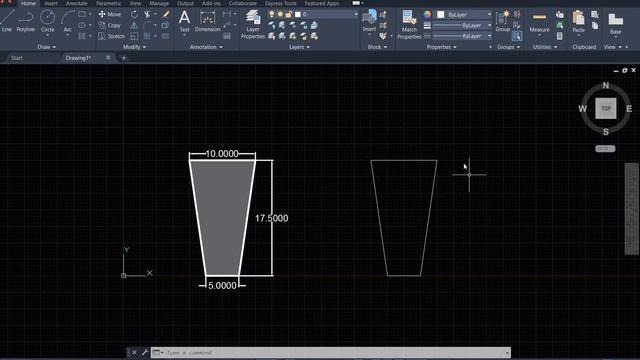Switch to the Parametric ribbon tab
The image size is (640, 360).
tap(109, 3)
